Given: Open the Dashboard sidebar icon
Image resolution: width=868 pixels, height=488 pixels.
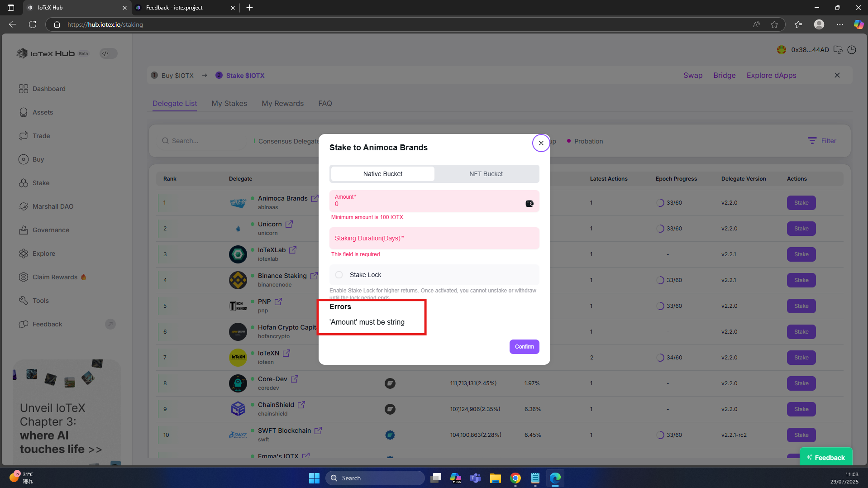Looking at the screenshot, I should pos(24,89).
